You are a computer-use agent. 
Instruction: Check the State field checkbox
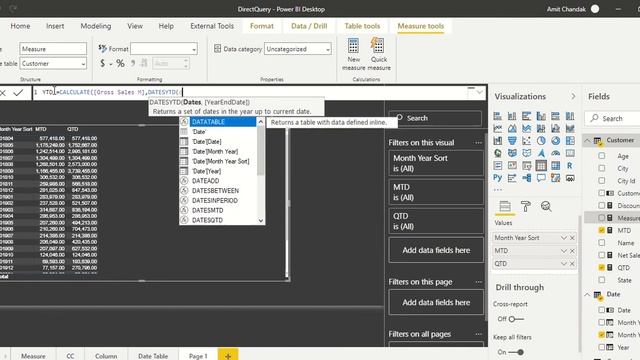coord(602,280)
